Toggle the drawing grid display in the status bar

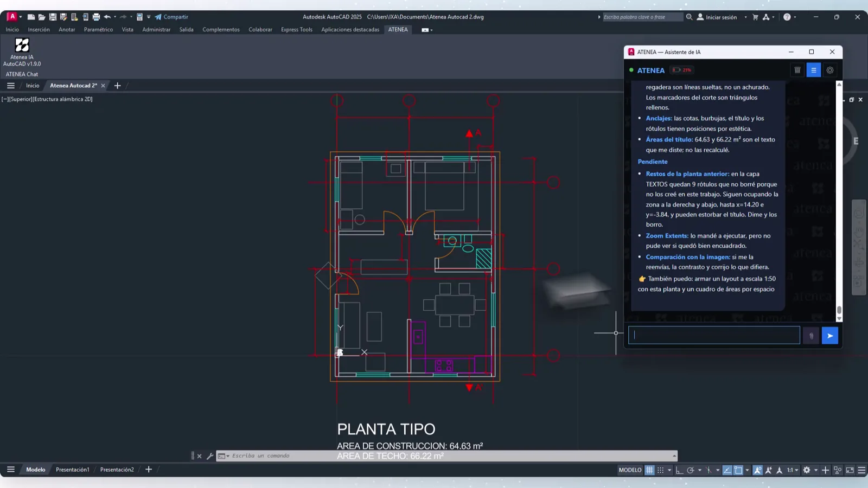(x=649, y=470)
